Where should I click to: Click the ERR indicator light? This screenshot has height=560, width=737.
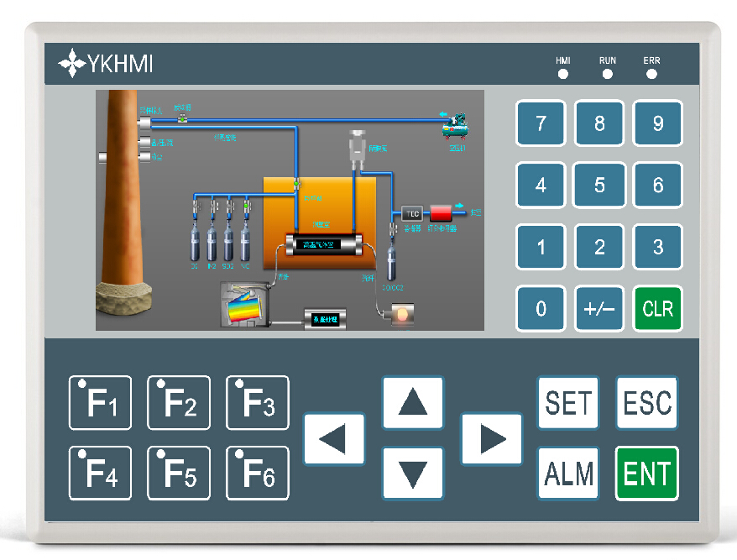point(651,74)
